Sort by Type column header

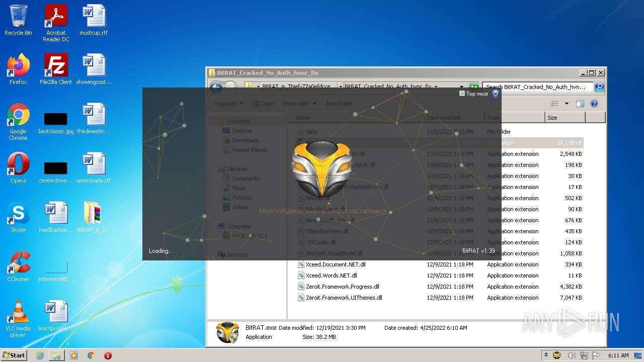515,118
